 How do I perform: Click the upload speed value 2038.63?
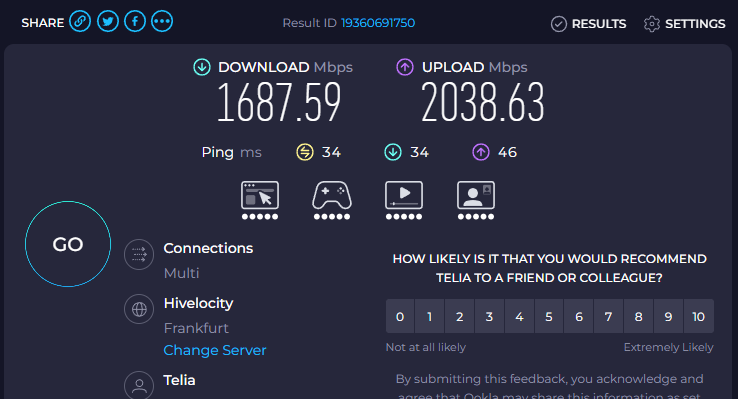coord(482,102)
